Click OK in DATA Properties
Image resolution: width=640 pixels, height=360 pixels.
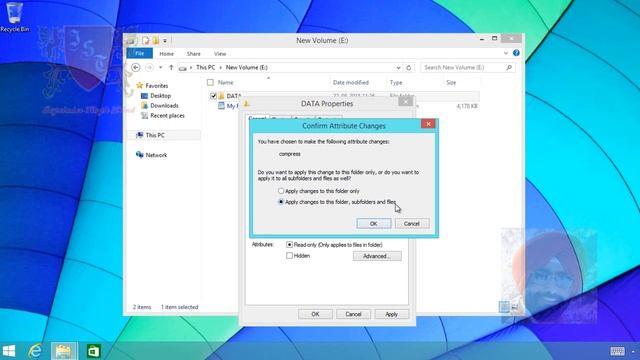coord(315,314)
